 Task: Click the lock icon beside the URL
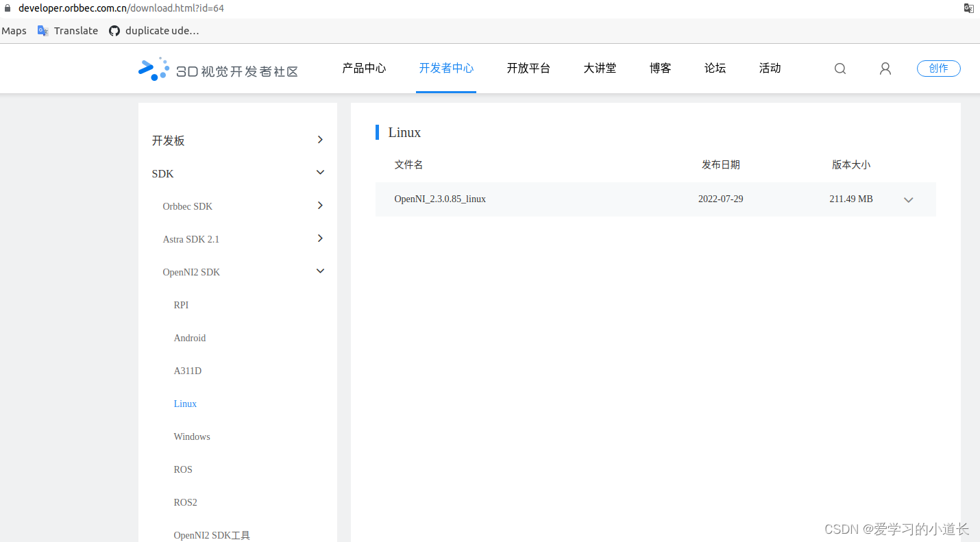[8, 8]
